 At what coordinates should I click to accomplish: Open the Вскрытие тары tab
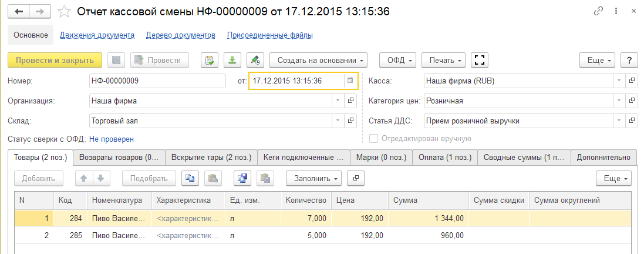click(211, 157)
